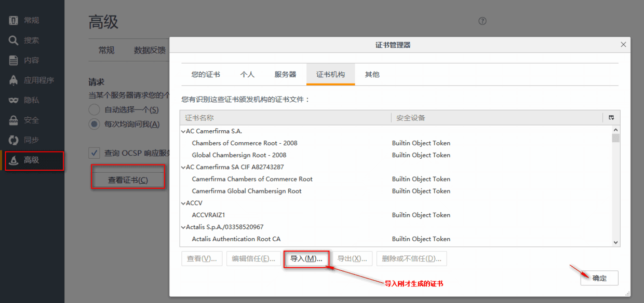Open the 安全 Security lock icon
The width and height of the screenshot is (644, 303).
14,120
